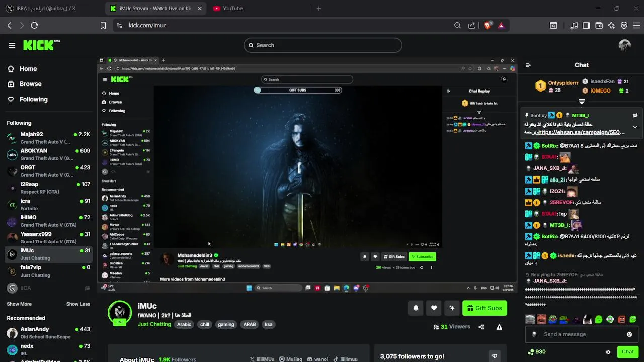Image resolution: width=644 pixels, height=362 pixels.
Task: Select the chill tag
Action: pyautogui.click(x=205, y=324)
